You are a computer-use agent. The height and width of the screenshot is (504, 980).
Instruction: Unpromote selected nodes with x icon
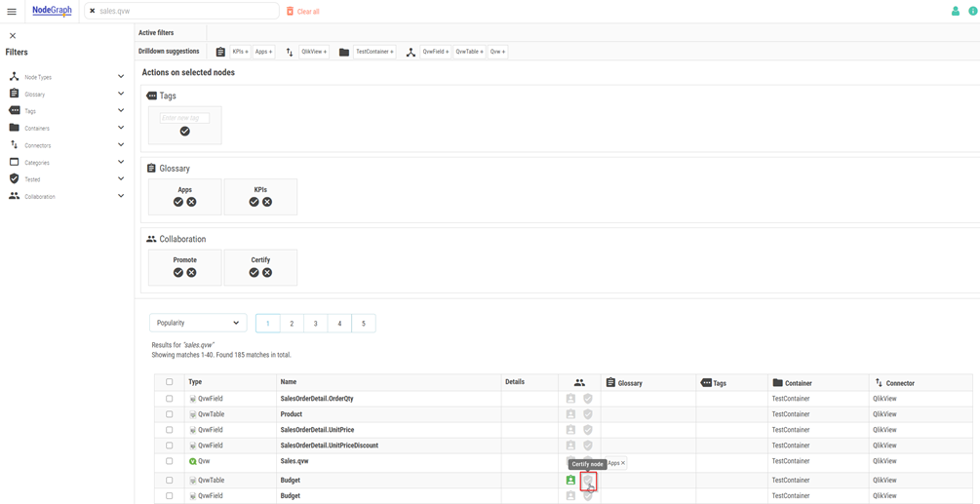click(191, 272)
